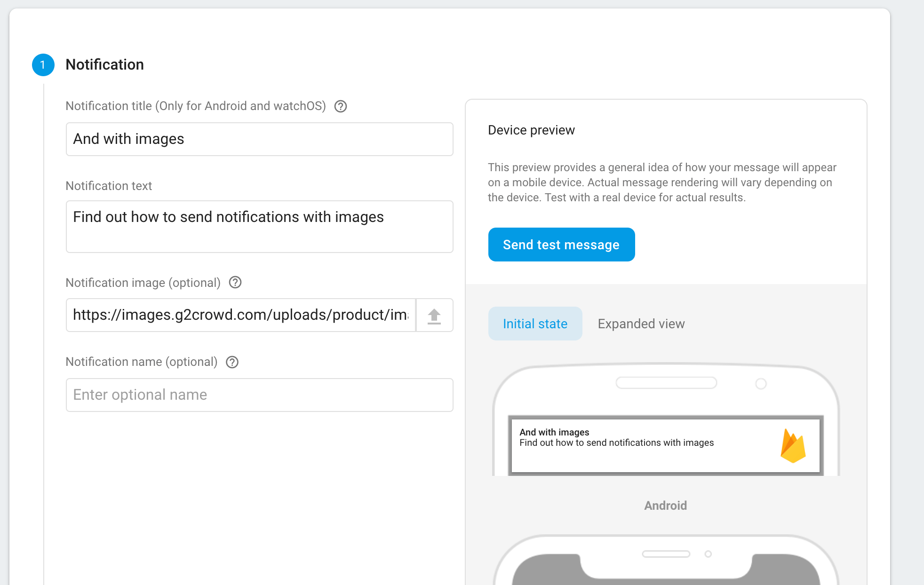Click the notification title help icon

[x=341, y=106]
